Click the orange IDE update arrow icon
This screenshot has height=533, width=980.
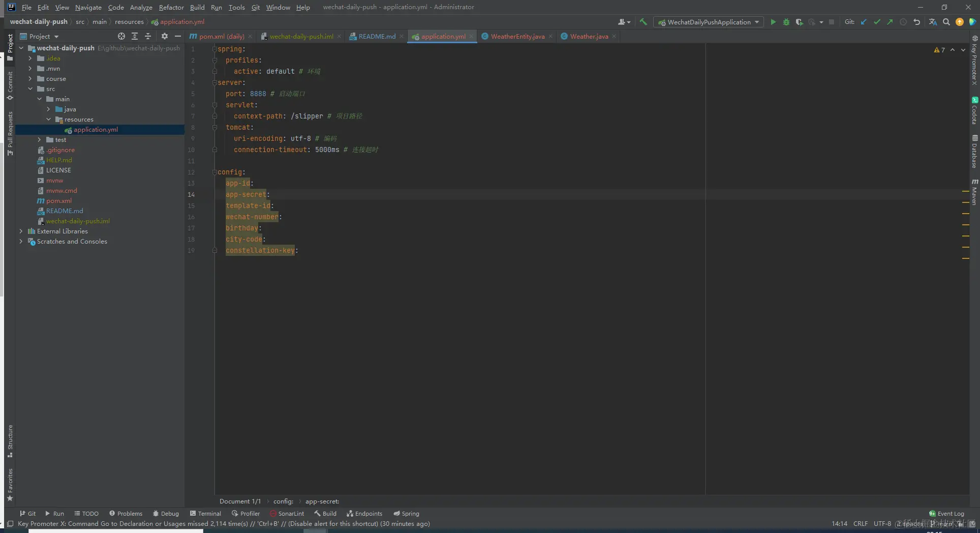point(959,22)
